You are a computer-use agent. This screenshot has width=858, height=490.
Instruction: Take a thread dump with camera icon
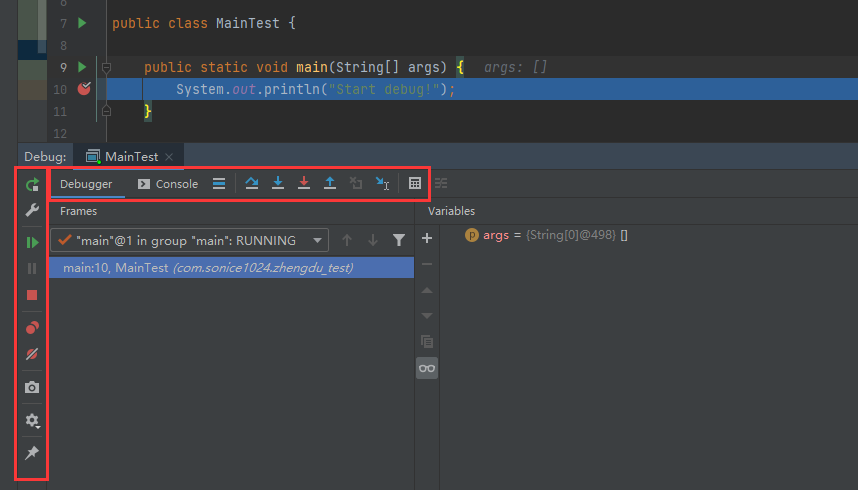[x=32, y=387]
